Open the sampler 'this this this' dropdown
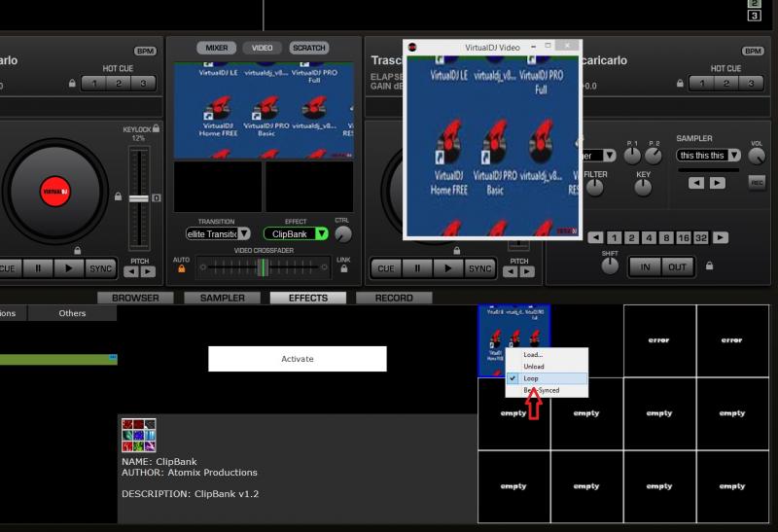Viewport: 778px width, 532px height. [x=734, y=156]
